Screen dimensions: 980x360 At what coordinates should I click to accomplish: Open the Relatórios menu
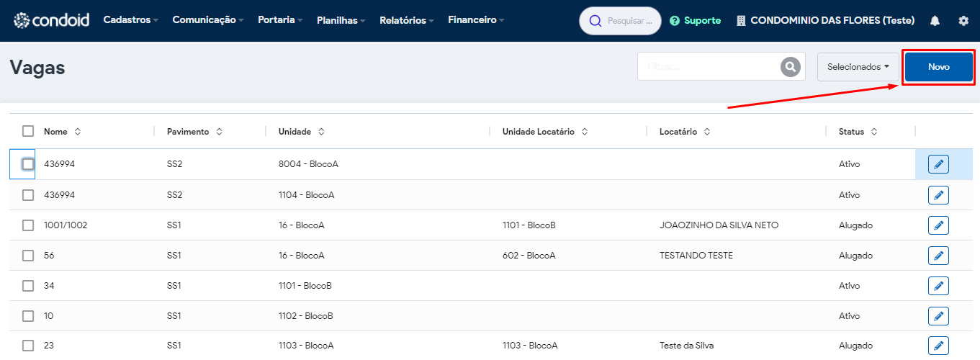tap(407, 20)
